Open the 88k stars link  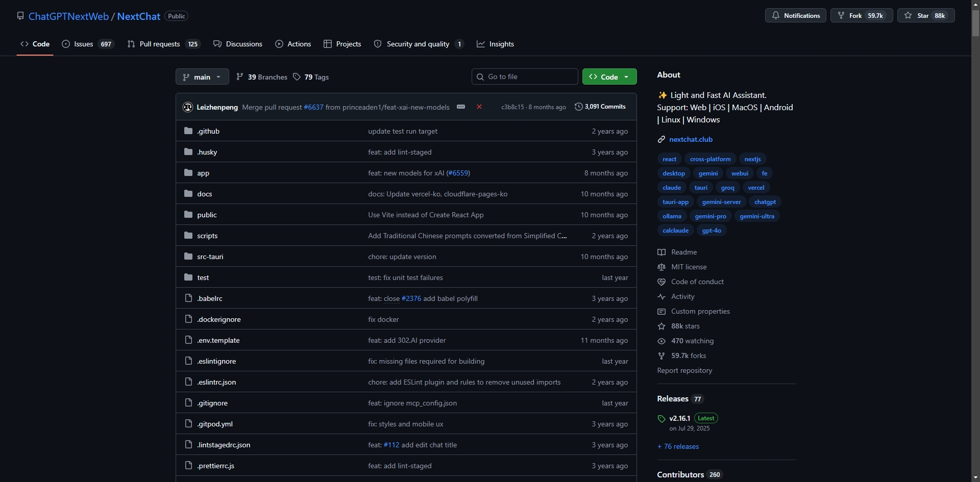click(685, 326)
